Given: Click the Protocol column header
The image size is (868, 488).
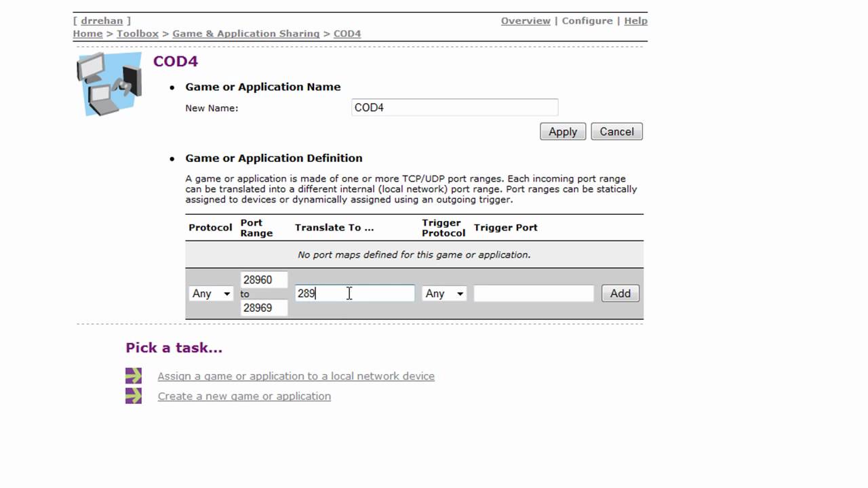Looking at the screenshot, I should click(210, 228).
